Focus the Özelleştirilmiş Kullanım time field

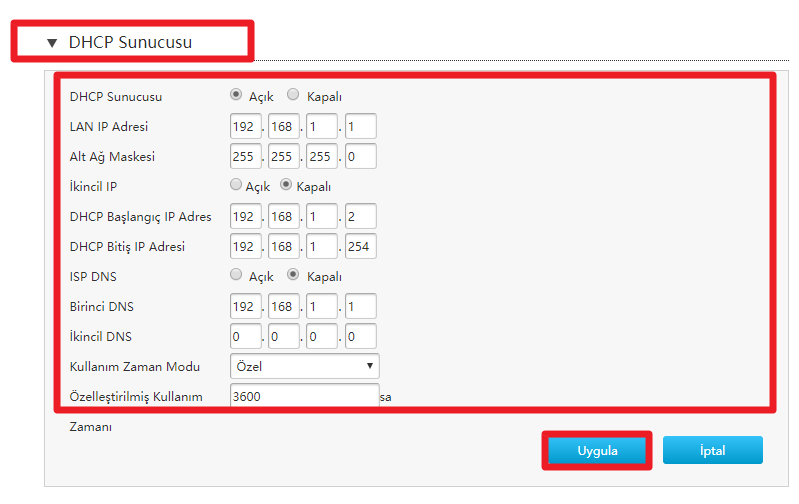tap(304, 396)
